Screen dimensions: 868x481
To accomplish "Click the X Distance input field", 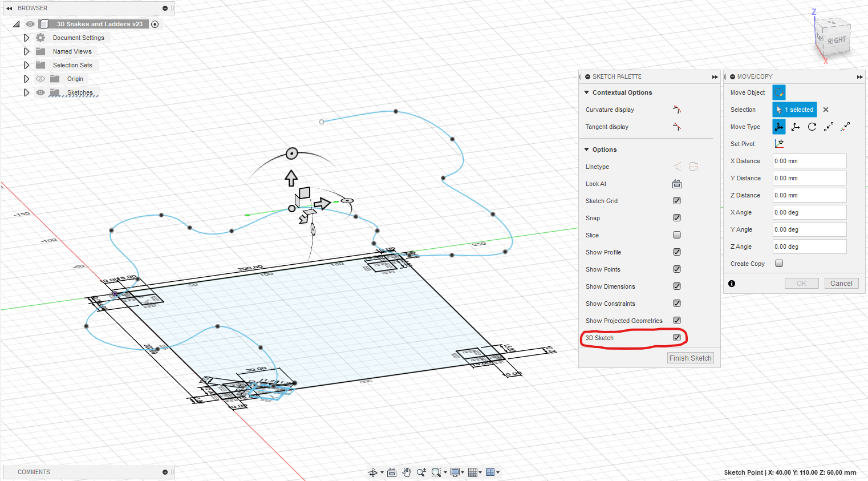I will 810,161.
